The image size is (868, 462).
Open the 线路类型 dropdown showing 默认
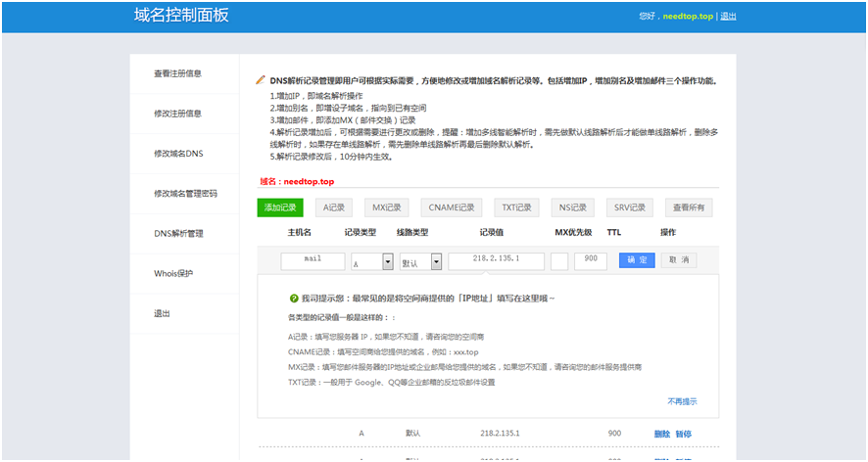pos(420,261)
